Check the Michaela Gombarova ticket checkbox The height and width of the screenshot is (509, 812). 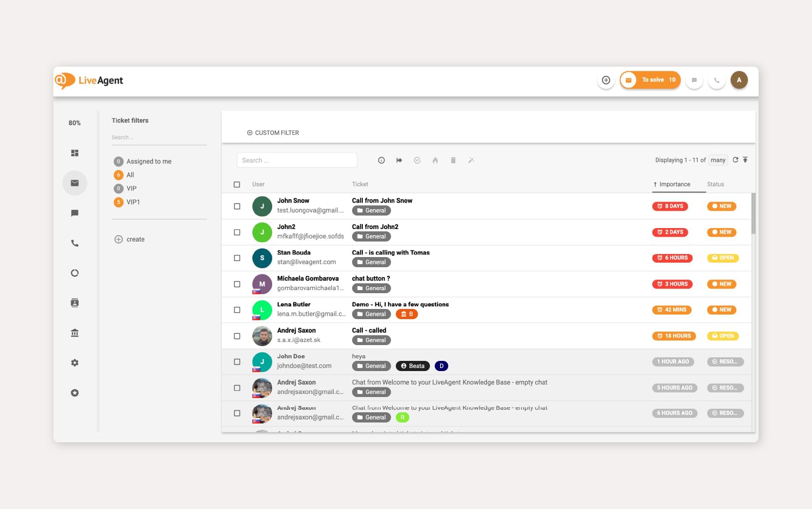pyautogui.click(x=237, y=284)
